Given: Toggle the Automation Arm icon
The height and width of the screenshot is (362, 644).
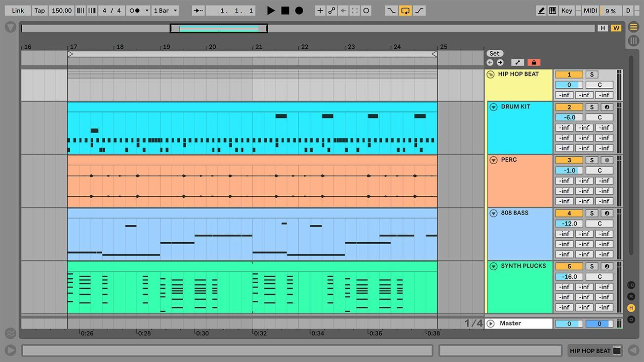Looking at the screenshot, I should pyautogui.click(x=332, y=10).
